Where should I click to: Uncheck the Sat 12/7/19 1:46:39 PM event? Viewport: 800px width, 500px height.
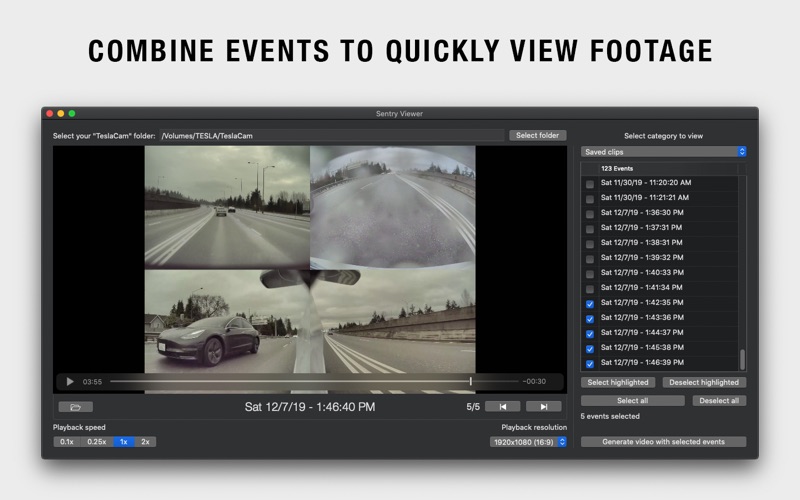tap(590, 364)
